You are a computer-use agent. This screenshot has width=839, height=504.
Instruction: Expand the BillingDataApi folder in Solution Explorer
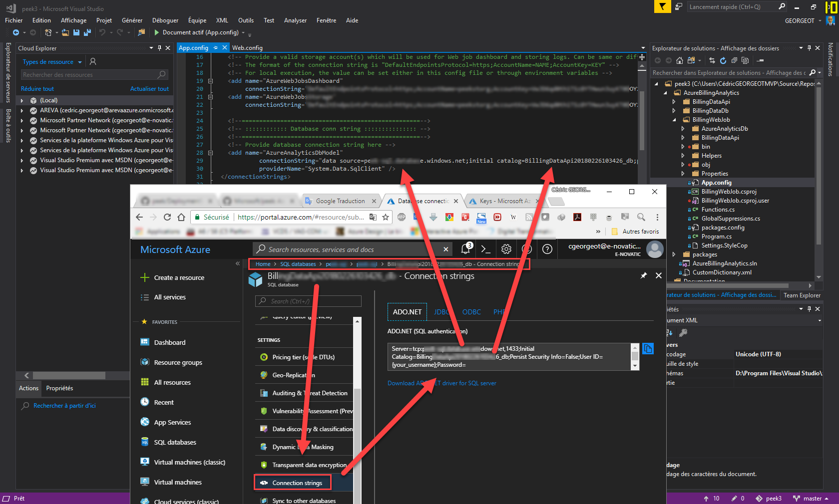click(x=674, y=102)
